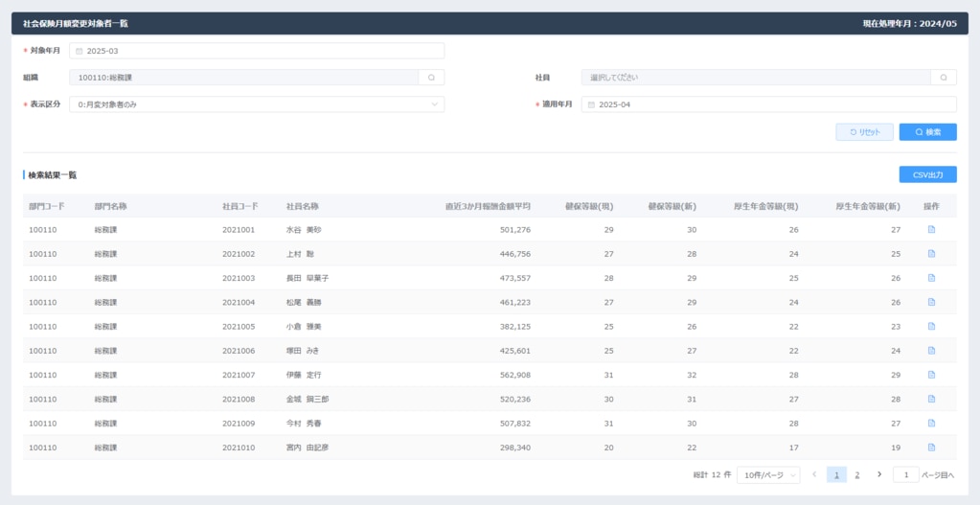Go to page 2 of results
Screen dimensions: 980x505
[x=857, y=475]
